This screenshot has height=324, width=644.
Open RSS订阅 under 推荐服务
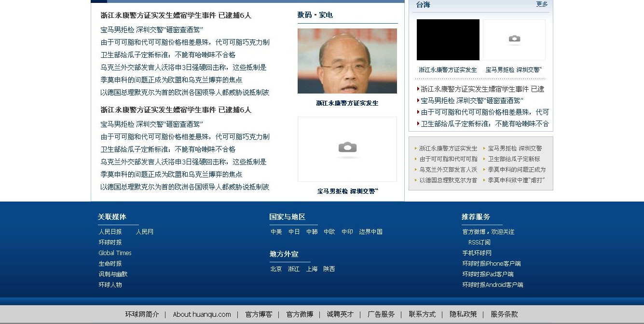(479, 242)
